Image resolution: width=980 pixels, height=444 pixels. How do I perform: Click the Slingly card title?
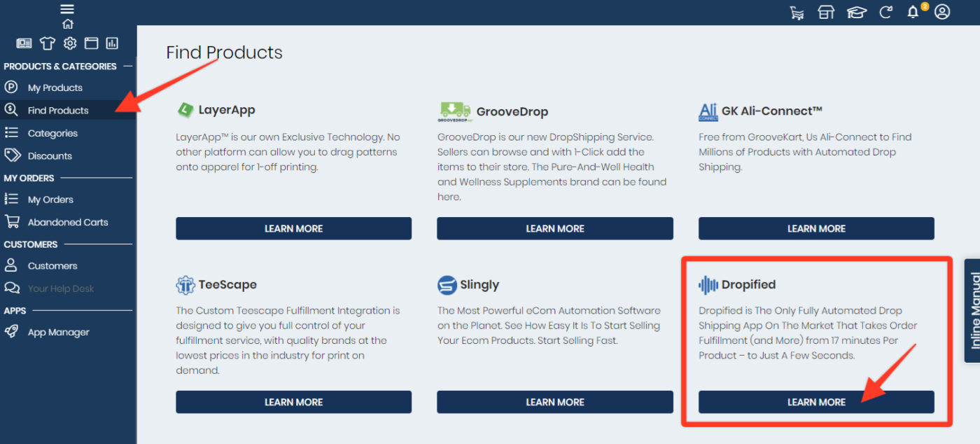coord(479,285)
